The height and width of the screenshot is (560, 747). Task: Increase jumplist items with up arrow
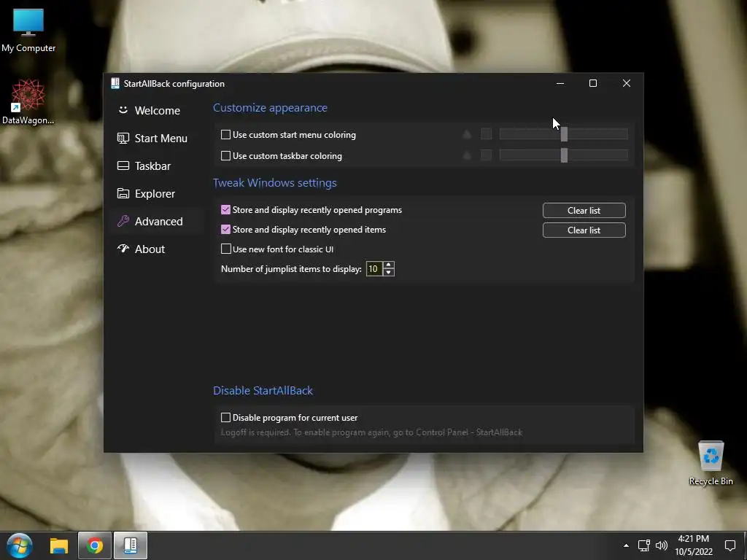[389, 265]
